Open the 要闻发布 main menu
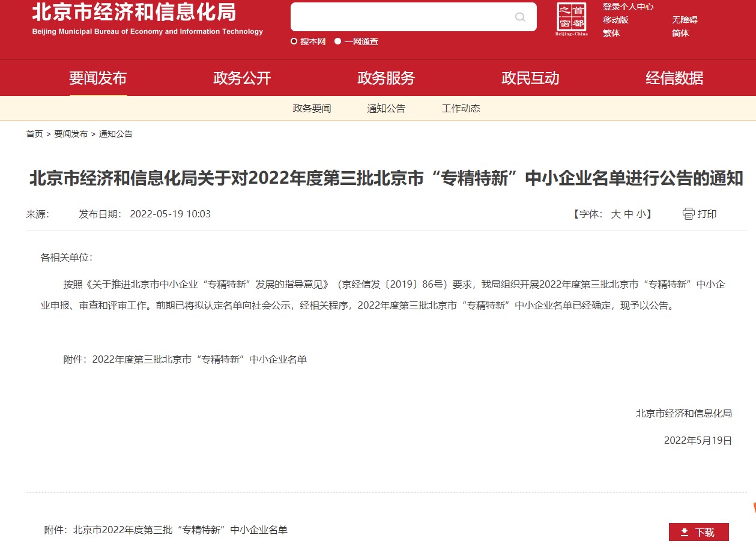Screen dimensions: 756x547 [98, 78]
